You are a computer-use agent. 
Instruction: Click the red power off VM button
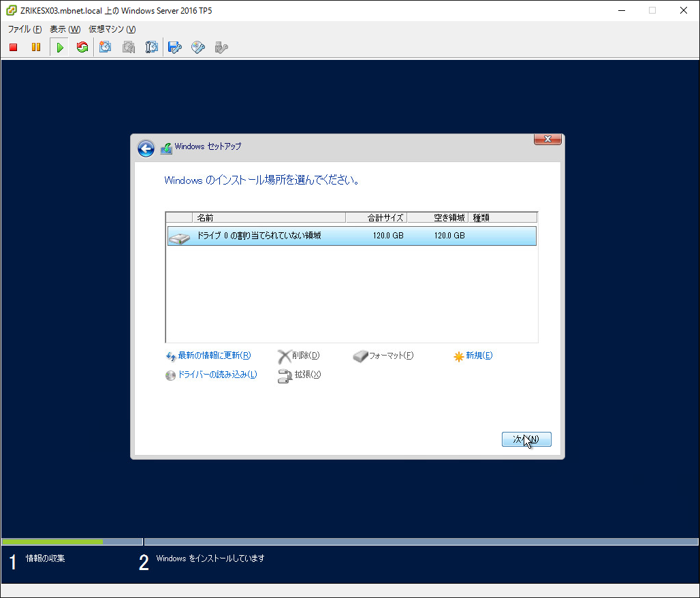click(13, 47)
